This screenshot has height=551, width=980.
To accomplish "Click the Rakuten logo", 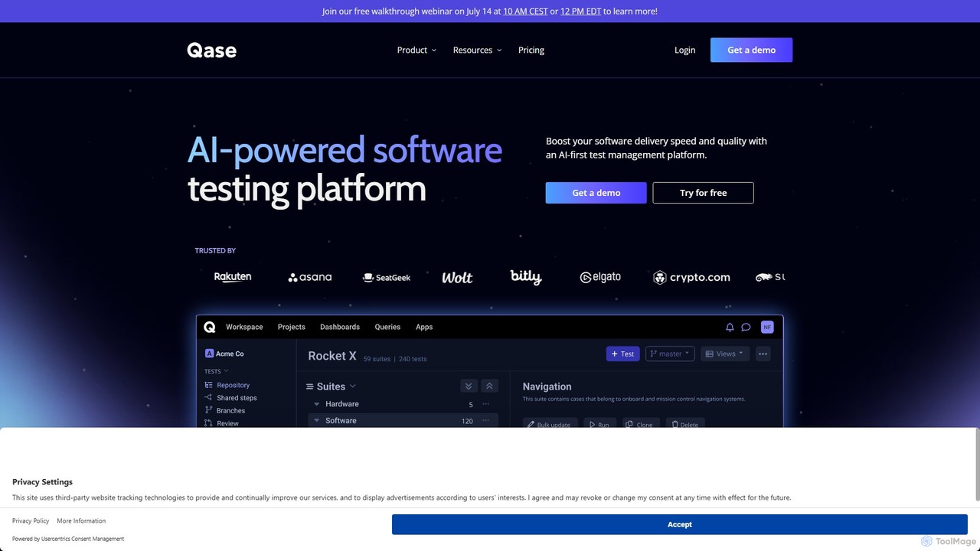I will 233,277.
